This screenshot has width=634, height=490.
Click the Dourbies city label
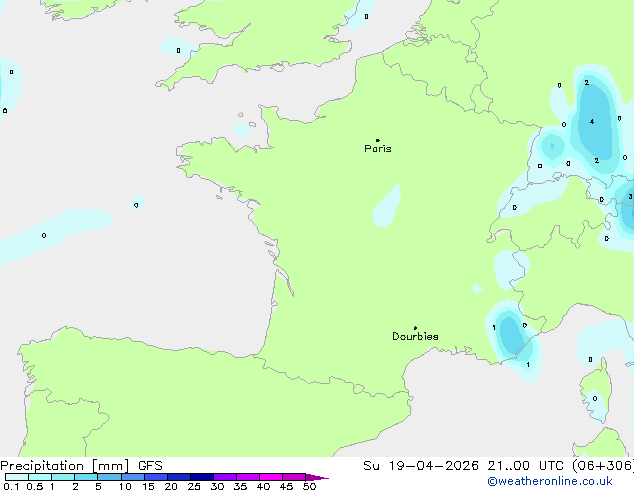click(415, 336)
